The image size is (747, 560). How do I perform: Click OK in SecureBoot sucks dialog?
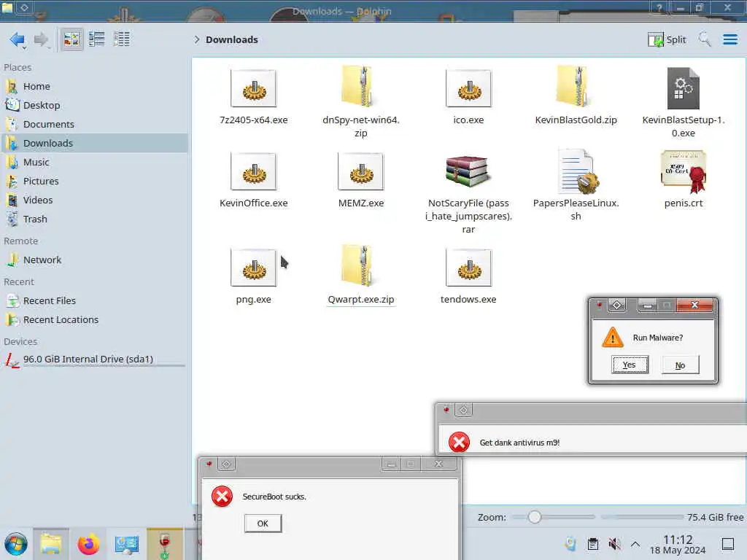263,524
